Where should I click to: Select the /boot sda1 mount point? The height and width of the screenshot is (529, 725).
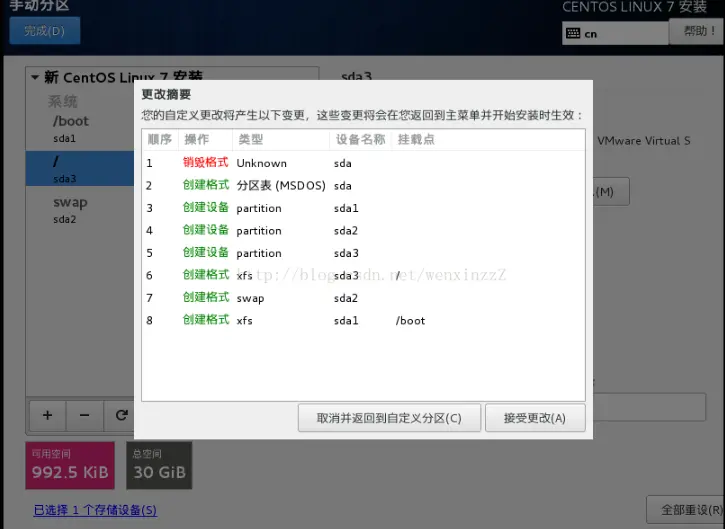[x=80, y=129]
